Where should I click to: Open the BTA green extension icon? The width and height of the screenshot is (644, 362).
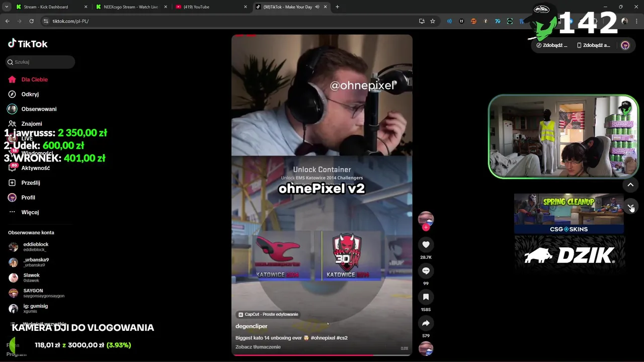click(510, 21)
